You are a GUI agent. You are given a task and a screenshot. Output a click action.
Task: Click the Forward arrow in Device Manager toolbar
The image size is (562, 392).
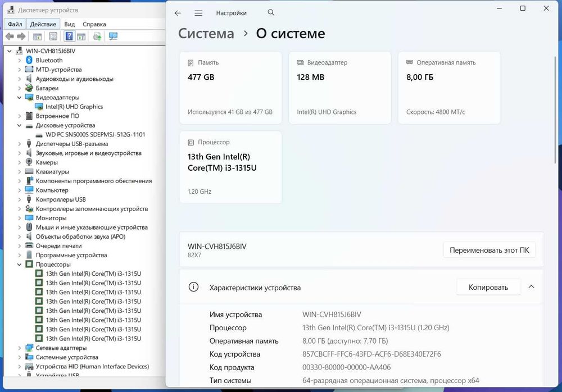[x=21, y=36]
